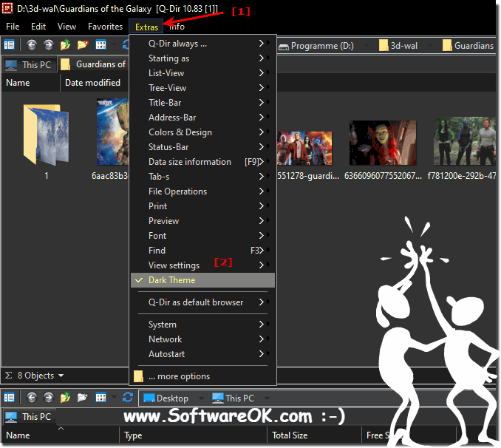The image size is (501, 448).
Task: Open the Print submenu
Action: pyautogui.click(x=203, y=206)
